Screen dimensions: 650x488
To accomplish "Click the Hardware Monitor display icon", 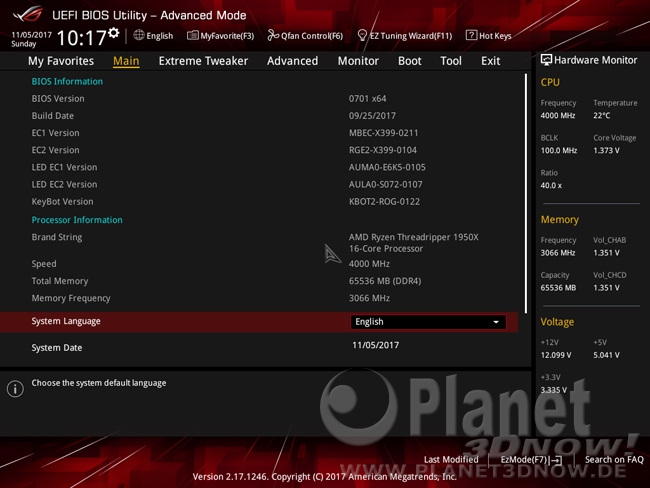I will [x=546, y=60].
